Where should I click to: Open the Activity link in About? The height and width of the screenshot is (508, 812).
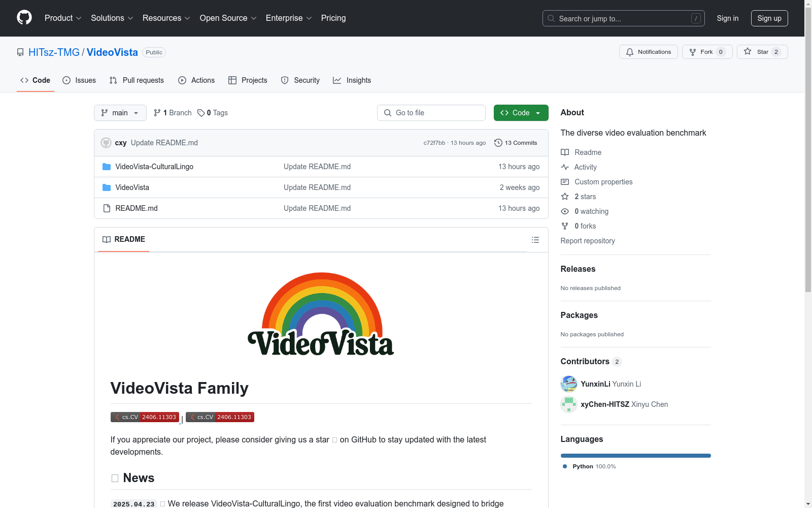579,167
